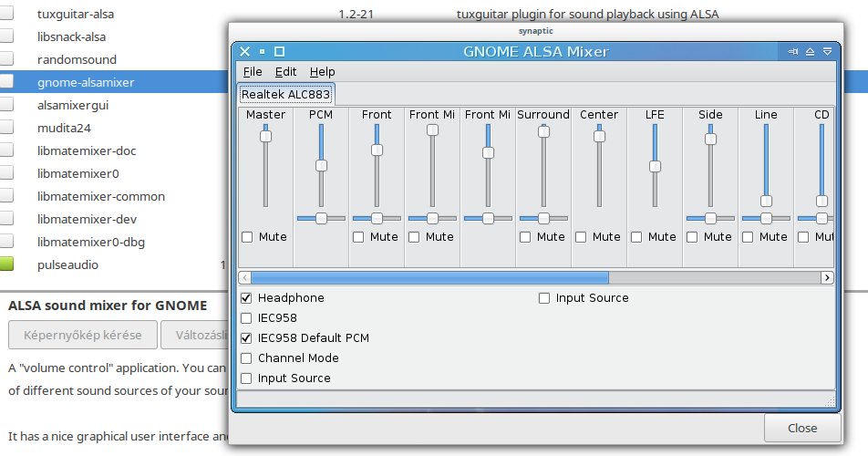
Task: Mute the Master channel
Action: pos(247,237)
